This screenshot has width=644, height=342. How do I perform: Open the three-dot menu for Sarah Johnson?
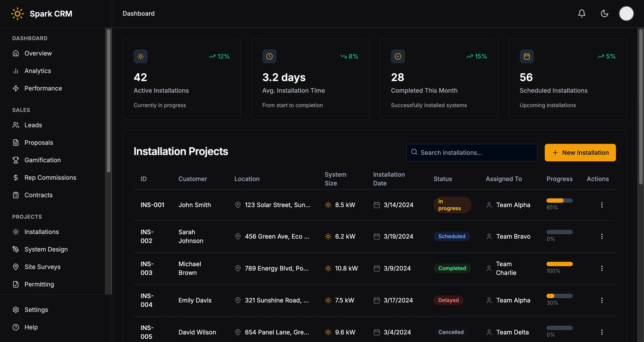click(x=602, y=236)
